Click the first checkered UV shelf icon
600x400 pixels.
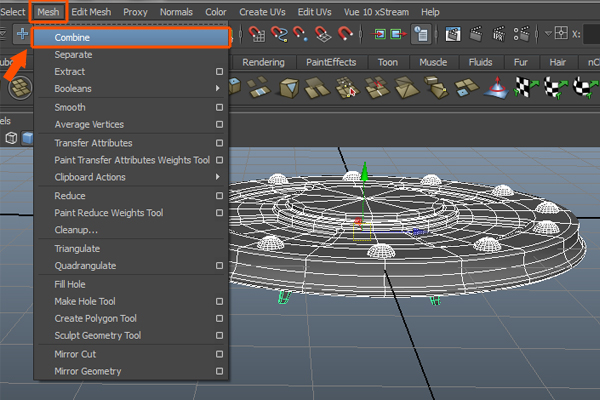pos(526,89)
